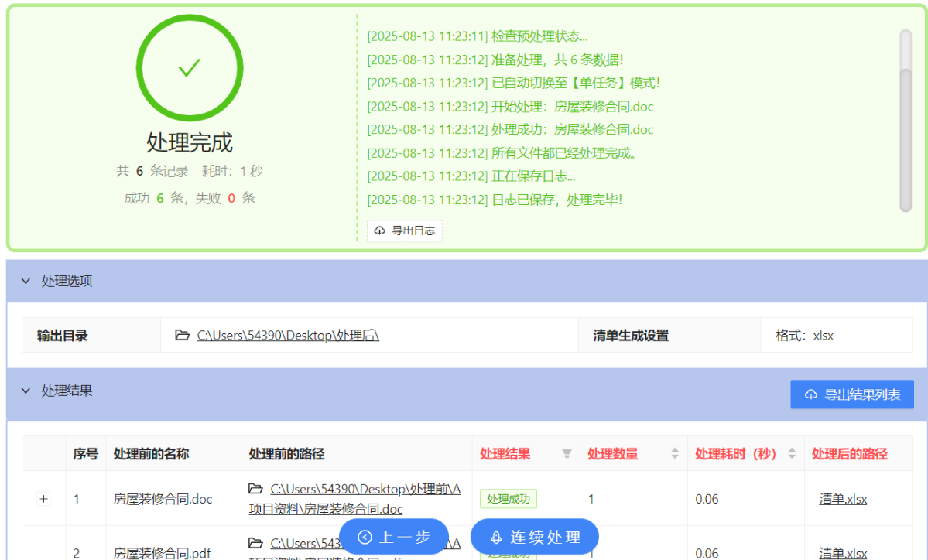
Task: Click the 连续处理 continue processing button
Action: pyautogui.click(x=535, y=537)
